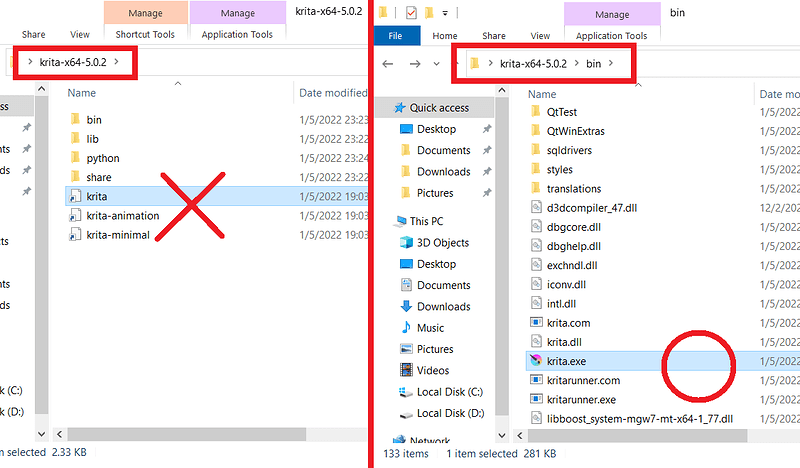Expand chevron after krita-x64-5.0.2 in left address bar

pos(117,62)
